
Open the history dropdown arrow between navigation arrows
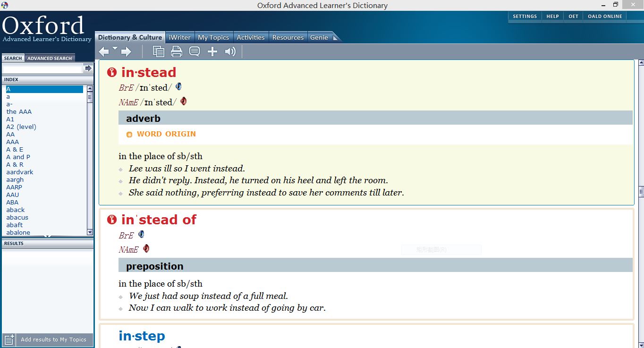[115, 48]
